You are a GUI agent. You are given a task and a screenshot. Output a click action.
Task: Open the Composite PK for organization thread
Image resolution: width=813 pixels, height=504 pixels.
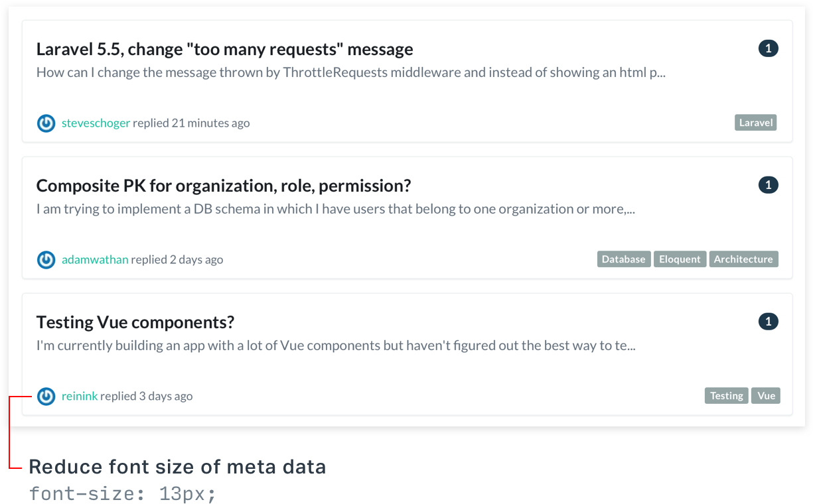(x=224, y=186)
